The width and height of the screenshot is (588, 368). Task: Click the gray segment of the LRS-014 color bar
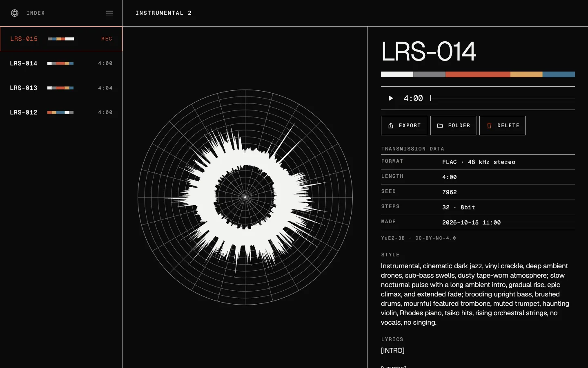pyautogui.click(x=429, y=74)
